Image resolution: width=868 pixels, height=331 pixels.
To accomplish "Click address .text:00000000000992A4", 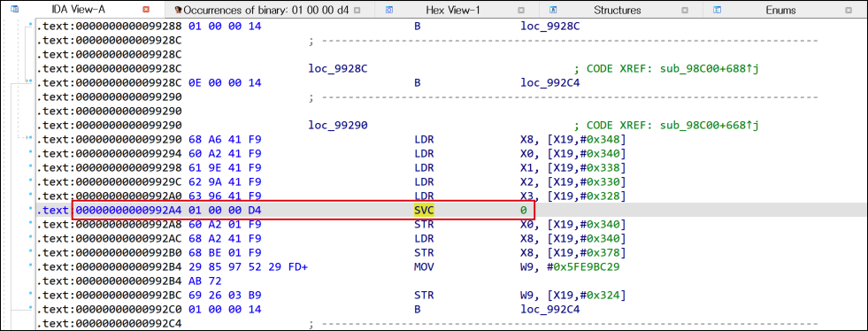I will pos(110,211).
